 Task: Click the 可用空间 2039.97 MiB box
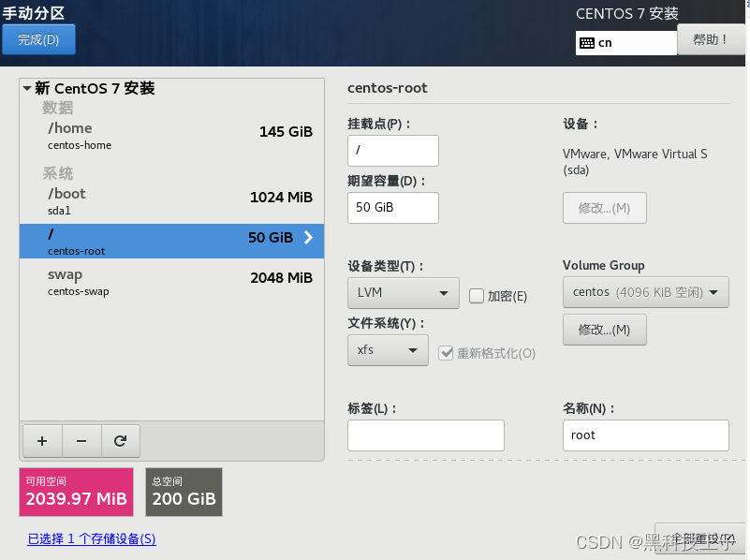tap(76, 492)
